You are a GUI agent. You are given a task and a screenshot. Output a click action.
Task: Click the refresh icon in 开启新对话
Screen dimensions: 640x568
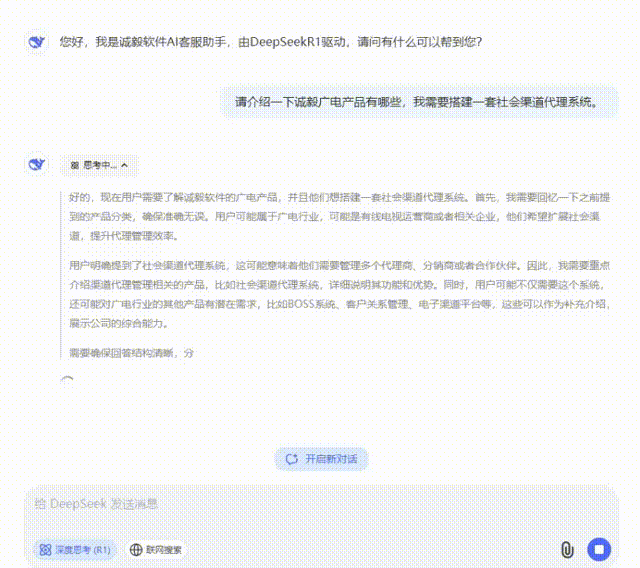(292, 459)
